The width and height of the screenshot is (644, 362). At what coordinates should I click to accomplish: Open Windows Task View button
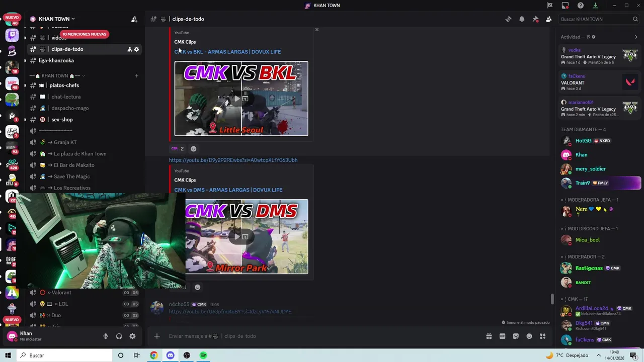click(x=137, y=355)
